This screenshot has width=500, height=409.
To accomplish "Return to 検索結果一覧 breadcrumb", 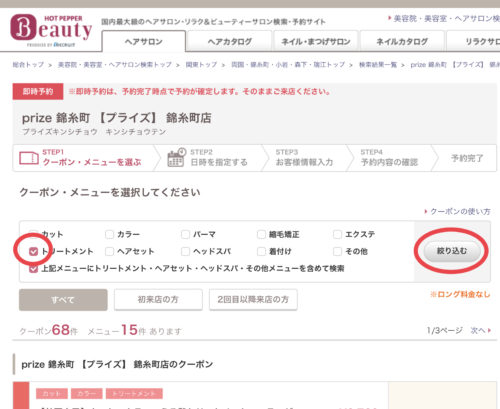I will click(378, 64).
